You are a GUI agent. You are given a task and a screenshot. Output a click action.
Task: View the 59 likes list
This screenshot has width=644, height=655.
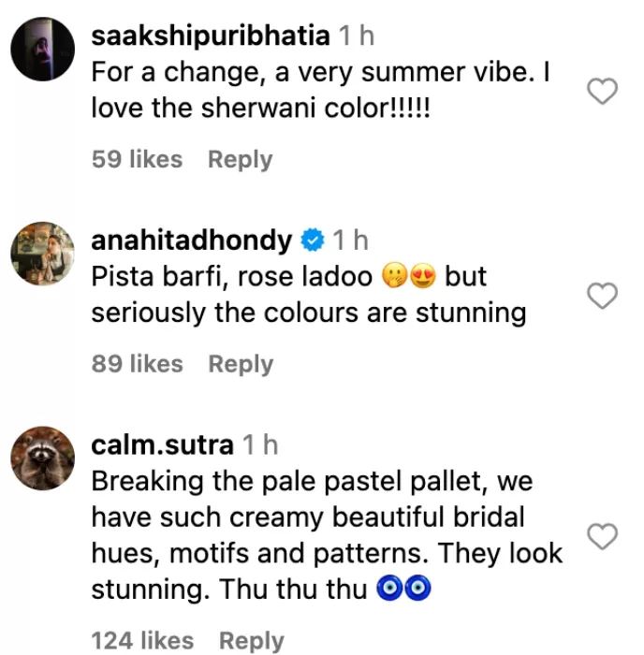[137, 159]
